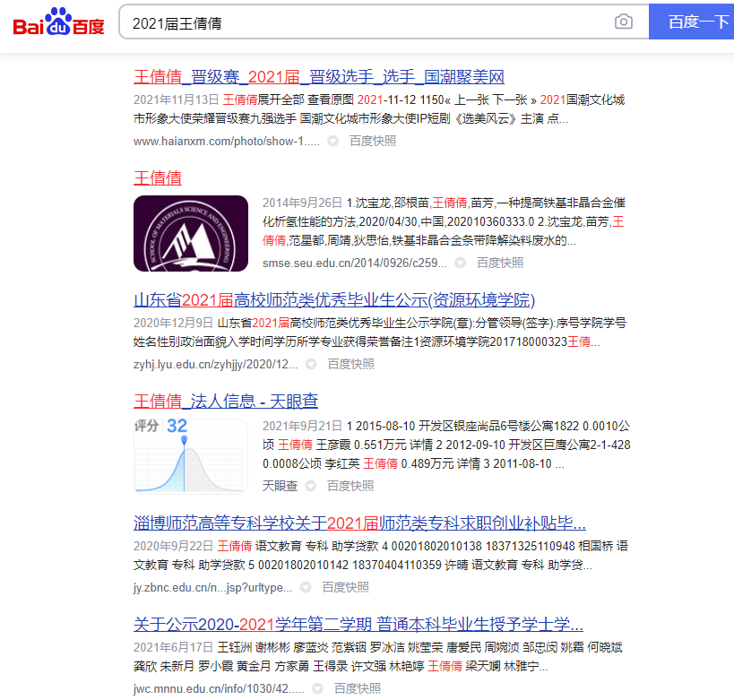Click jwc.mnnu.edu.cn URL text
734x700 pixels.
pos(219,688)
